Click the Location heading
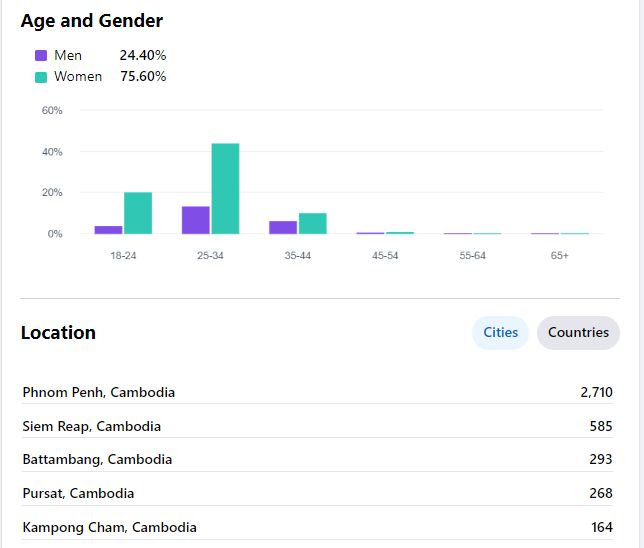 point(58,333)
